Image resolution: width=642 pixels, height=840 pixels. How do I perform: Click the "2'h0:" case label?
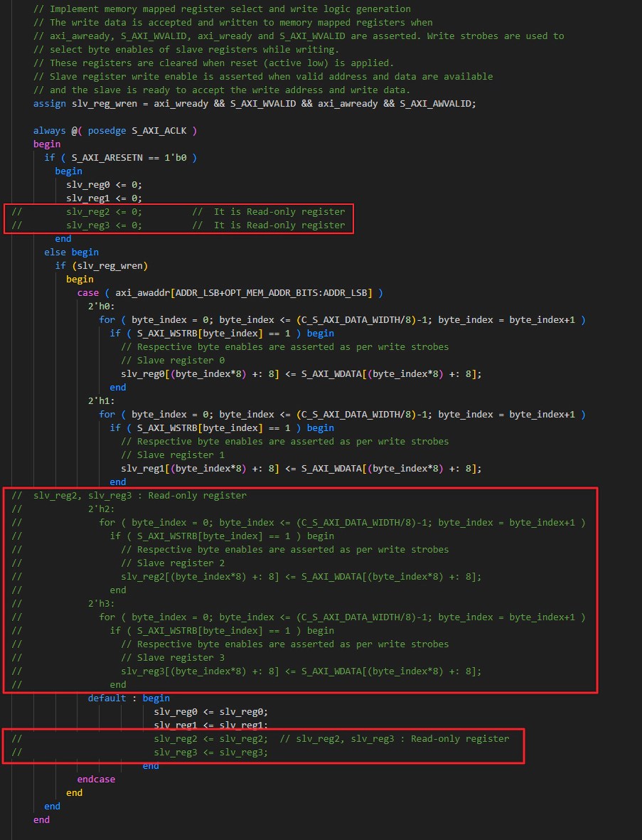pyautogui.click(x=101, y=307)
